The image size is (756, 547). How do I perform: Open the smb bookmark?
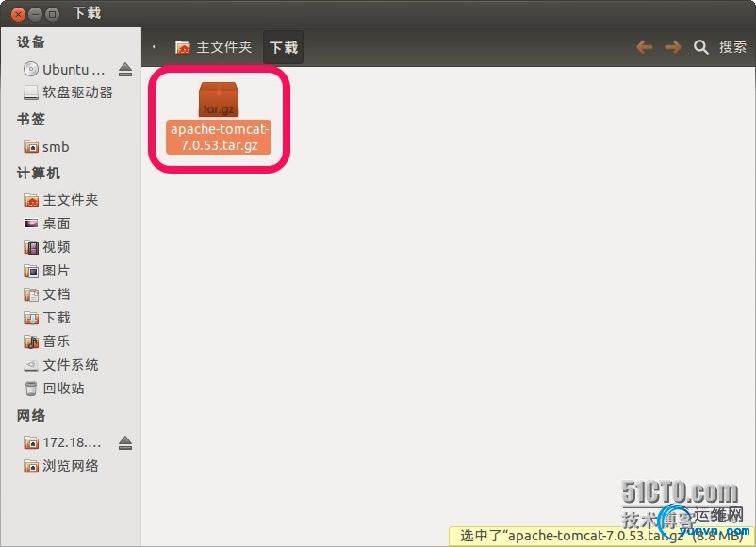(46, 146)
